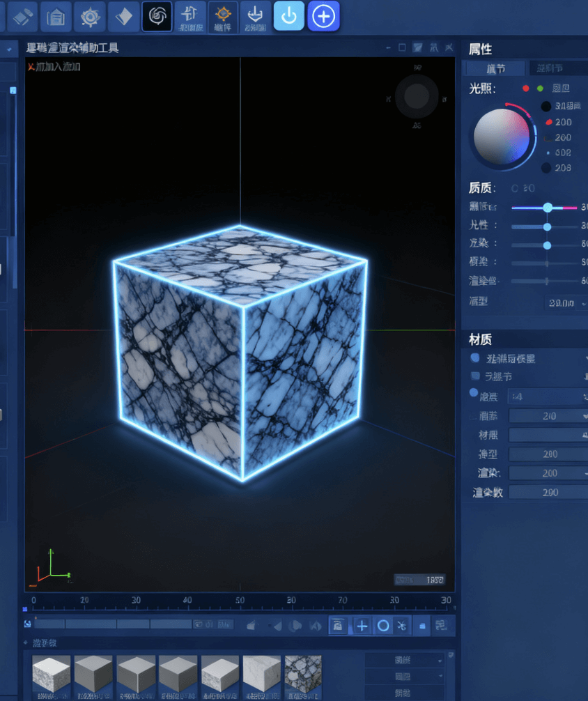This screenshot has width=588, height=701.
Task: Select the red lighting indicator dot
Action: click(x=526, y=88)
